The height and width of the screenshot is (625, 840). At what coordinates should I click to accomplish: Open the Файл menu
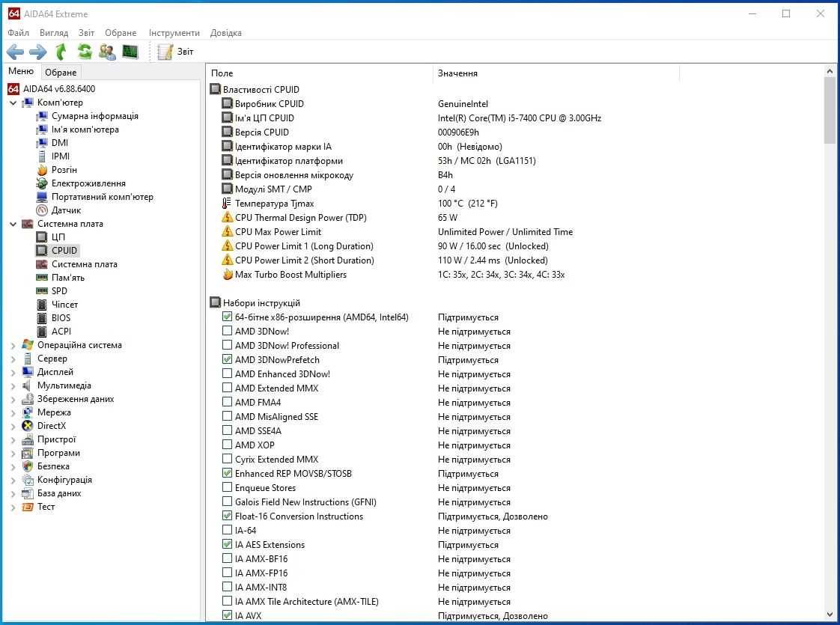coord(18,33)
